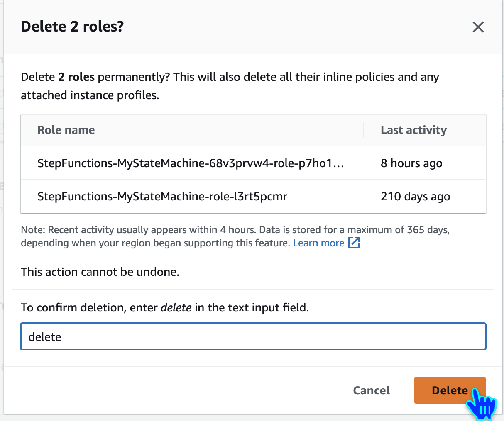504x421 pixels.
Task: Click the "This action cannot be undone" warning
Action: point(100,272)
